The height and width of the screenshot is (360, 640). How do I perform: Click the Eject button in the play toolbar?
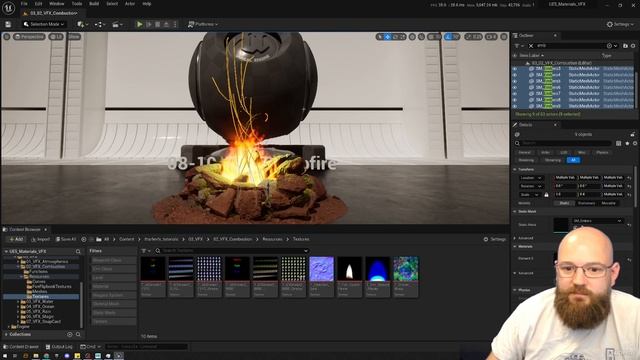pos(166,24)
